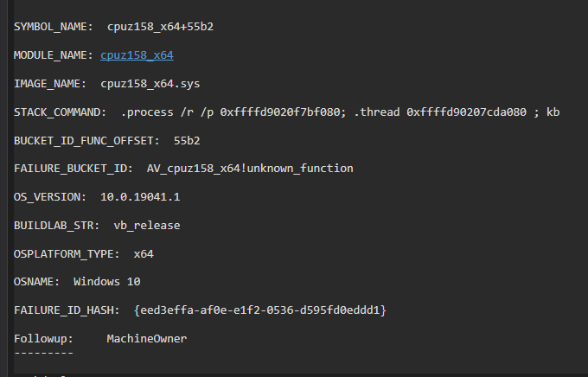The height and width of the screenshot is (377, 588).
Task: Click the MODULE_NAME label
Action: pos(54,55)
